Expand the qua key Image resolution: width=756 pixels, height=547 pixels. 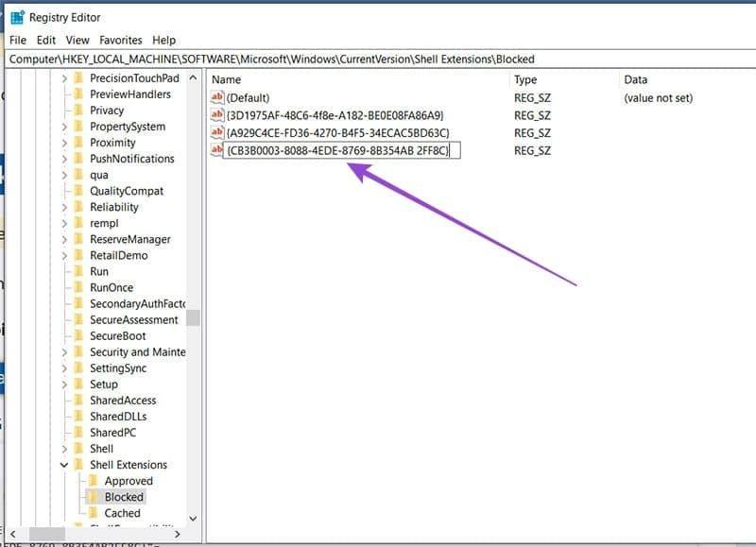[x=64, y=175]
